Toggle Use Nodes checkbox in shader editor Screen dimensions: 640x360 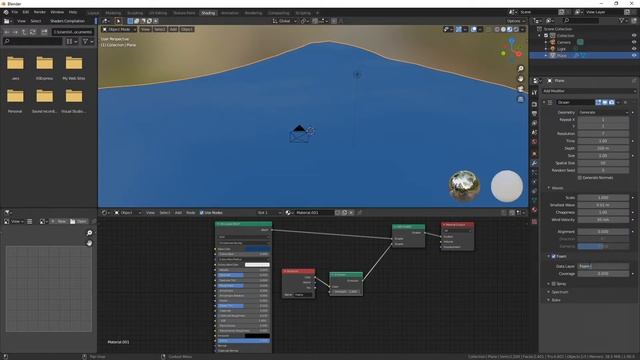(x=202, y=213)
